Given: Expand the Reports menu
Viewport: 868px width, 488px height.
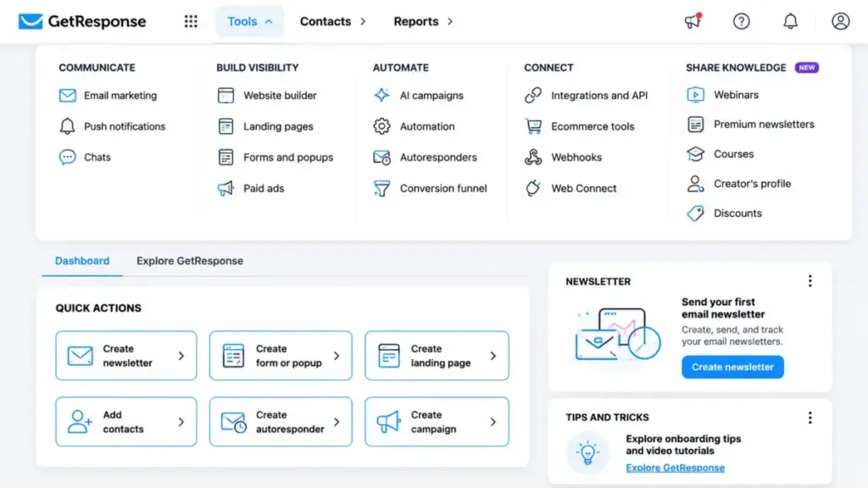Looking at the screenshot, I should coord(423,21).
